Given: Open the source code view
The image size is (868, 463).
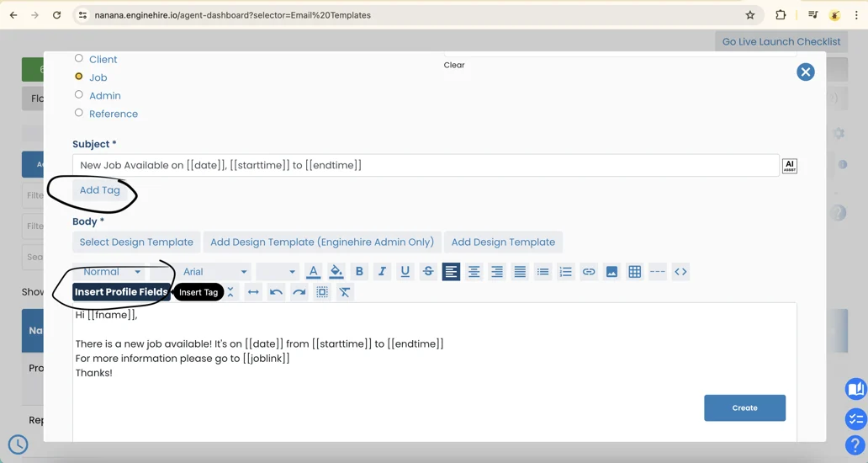Looking at the screenshot, I should [681, 271].
